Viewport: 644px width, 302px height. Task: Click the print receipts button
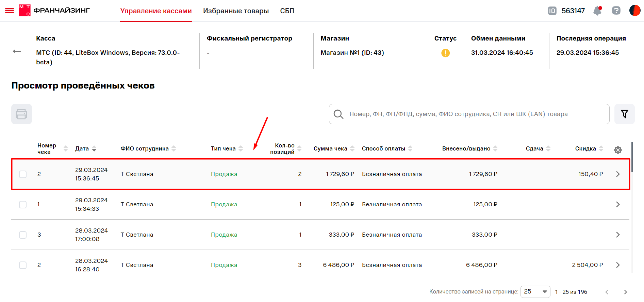tap(21, 114)
